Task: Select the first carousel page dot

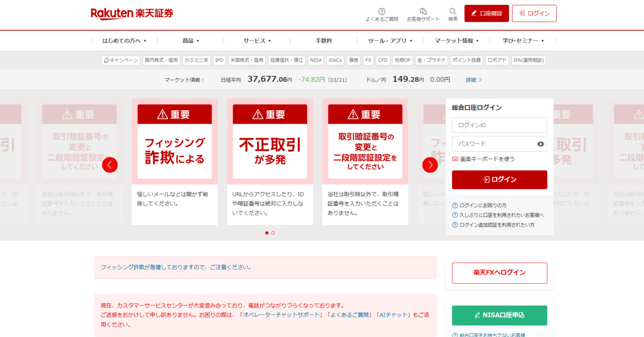Action: [267, 233]
